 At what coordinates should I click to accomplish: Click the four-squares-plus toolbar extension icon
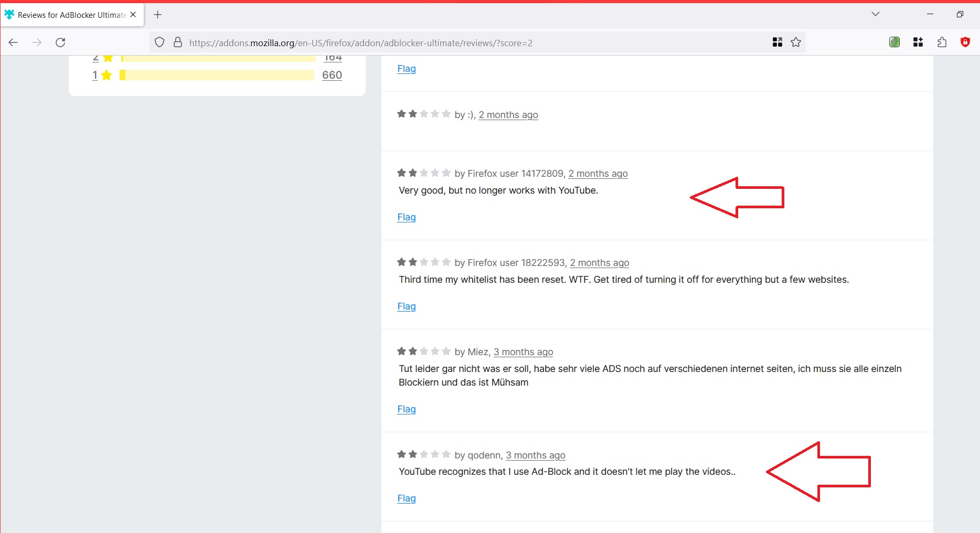coord(918,42)
